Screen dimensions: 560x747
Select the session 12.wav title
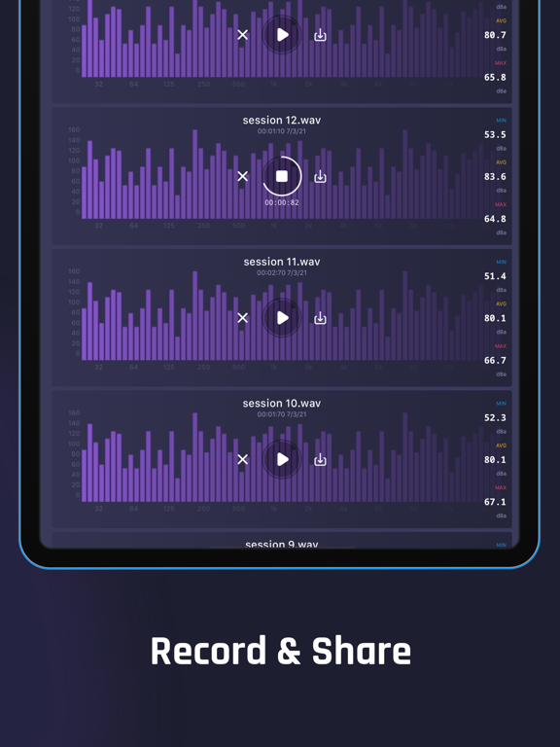coord(282,120)
